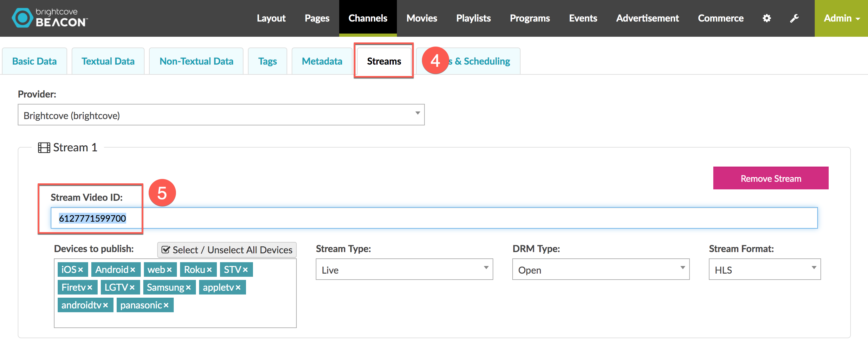Expand the Stream Type dropdown
The height and width of the screenshot is (342, 868).
click(404, 269)
